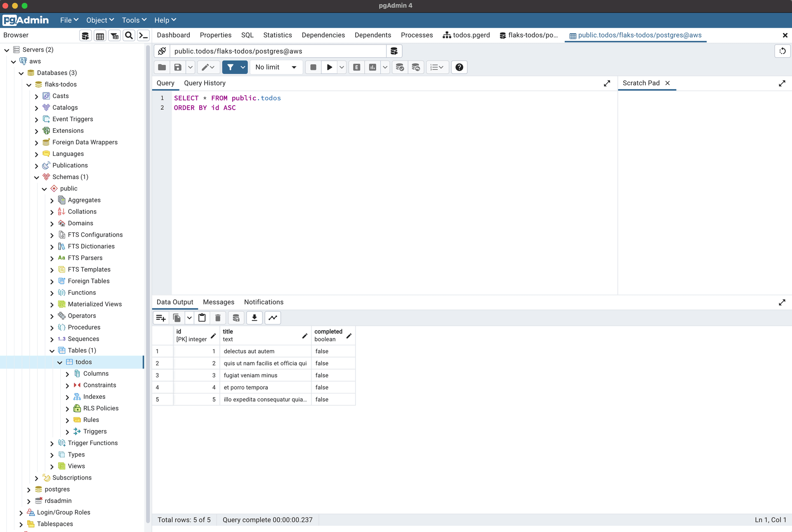Open the No limit rows dropdown
This screenshot has height=532, width=792.
pos(276,67)
